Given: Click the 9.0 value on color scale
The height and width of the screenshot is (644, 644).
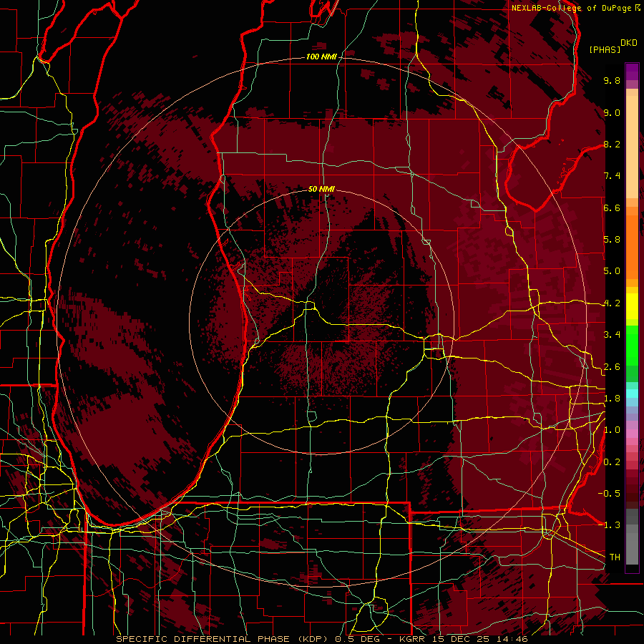Looking at the screenshot, I should click(612, 112).
